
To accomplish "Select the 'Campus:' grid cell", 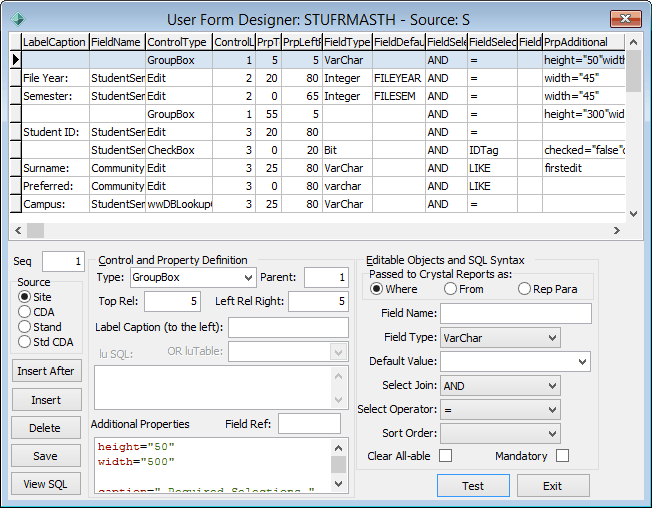I will tap(55, 204).
